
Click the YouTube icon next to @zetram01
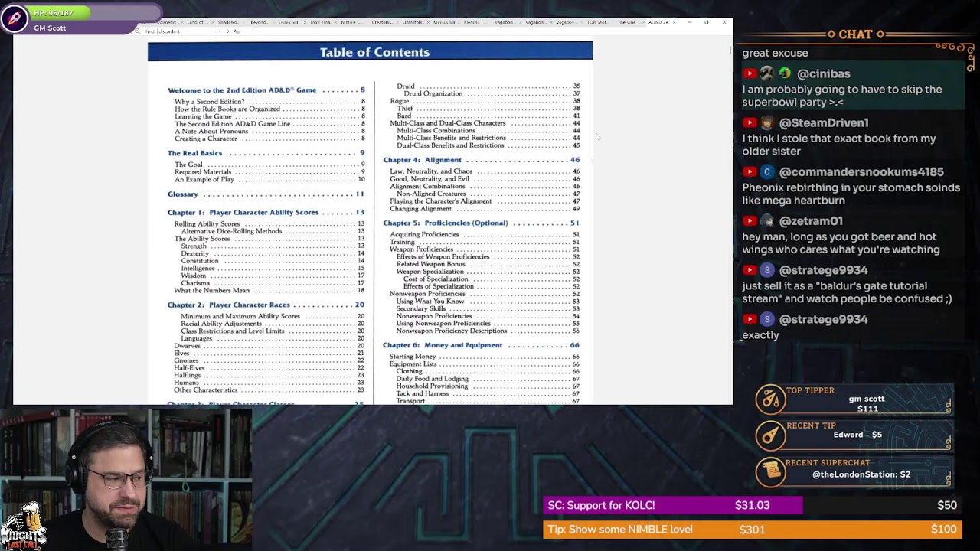[x=750, y=220]
